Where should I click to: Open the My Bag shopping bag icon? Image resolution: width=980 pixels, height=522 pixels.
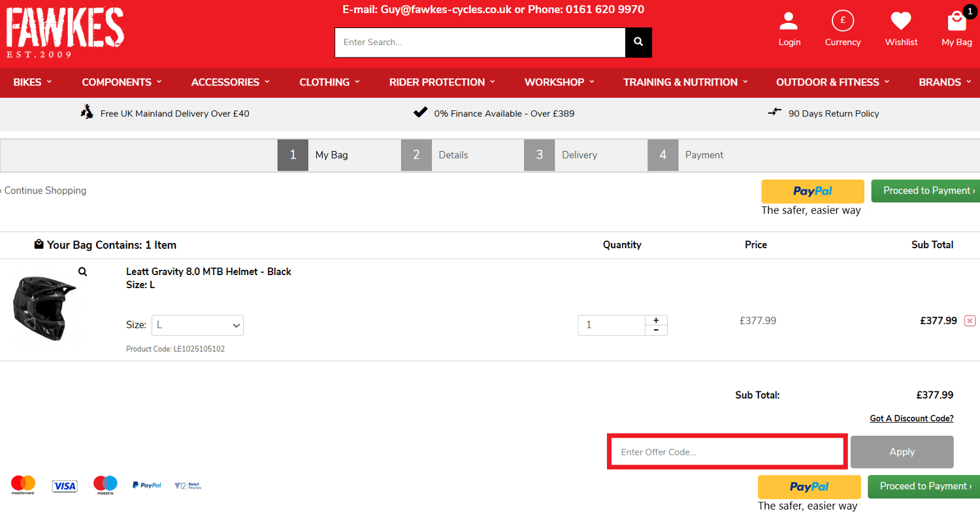point(957,21)
